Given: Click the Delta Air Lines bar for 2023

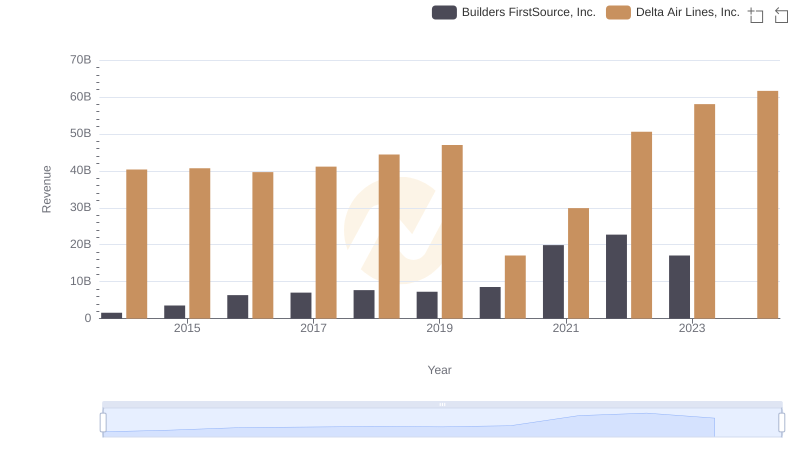Looking at the screenshot, I should coord(705,211).
